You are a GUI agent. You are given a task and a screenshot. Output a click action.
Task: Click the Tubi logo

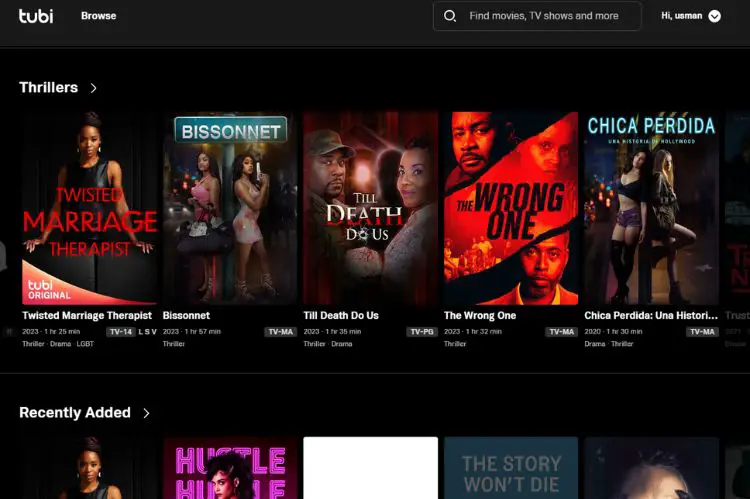tap(36, 16)
